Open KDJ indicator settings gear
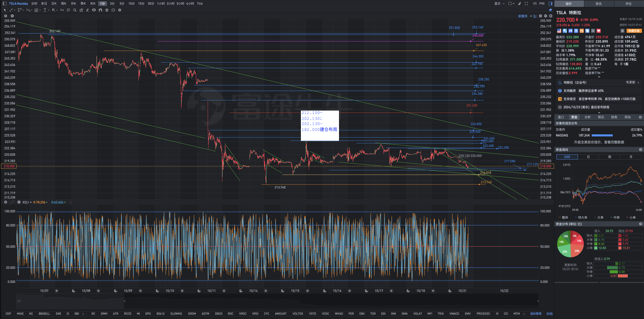Viewport: 644px width, 319px height. point(6,202)
